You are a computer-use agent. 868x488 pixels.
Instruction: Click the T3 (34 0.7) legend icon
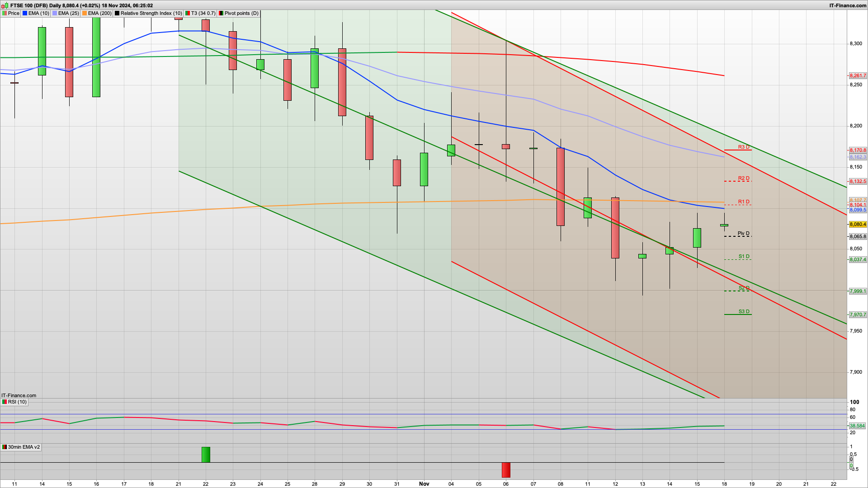188,13
